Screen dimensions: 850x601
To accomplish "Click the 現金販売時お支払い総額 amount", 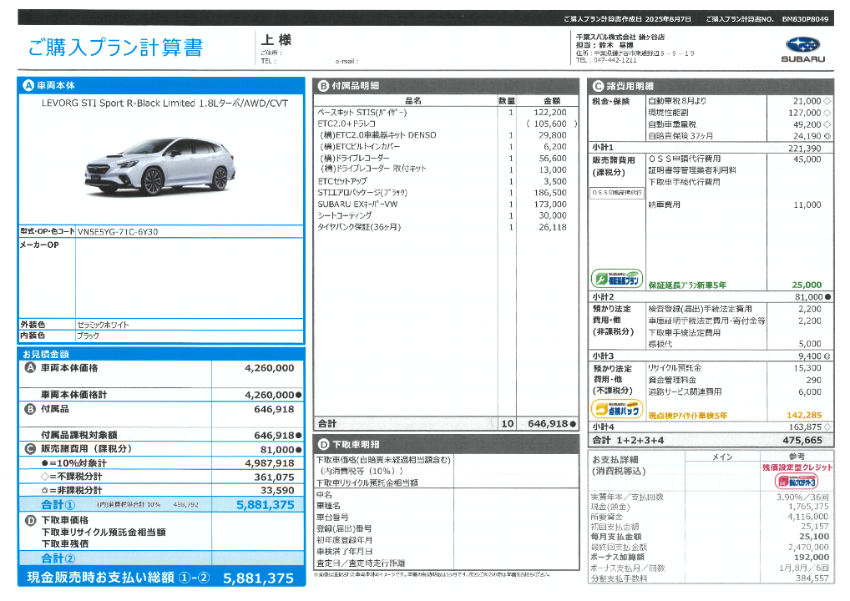I will (259, 579).
